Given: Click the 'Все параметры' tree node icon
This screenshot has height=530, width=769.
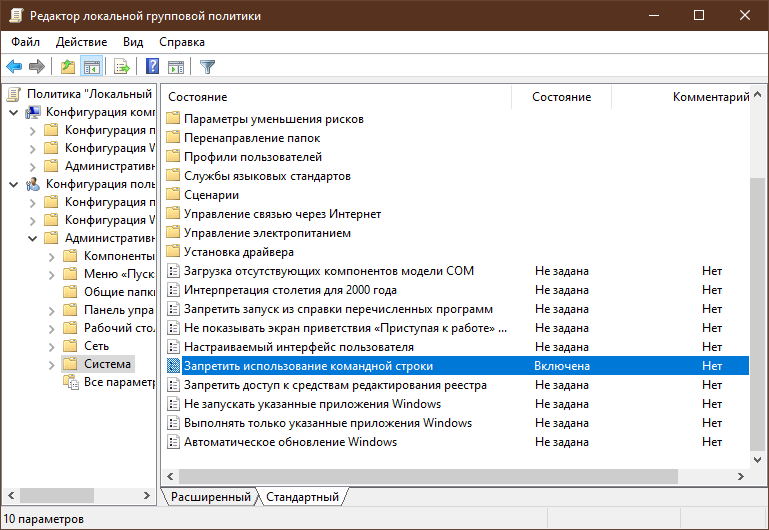Looking at the screenshot, I should point(71,382).
